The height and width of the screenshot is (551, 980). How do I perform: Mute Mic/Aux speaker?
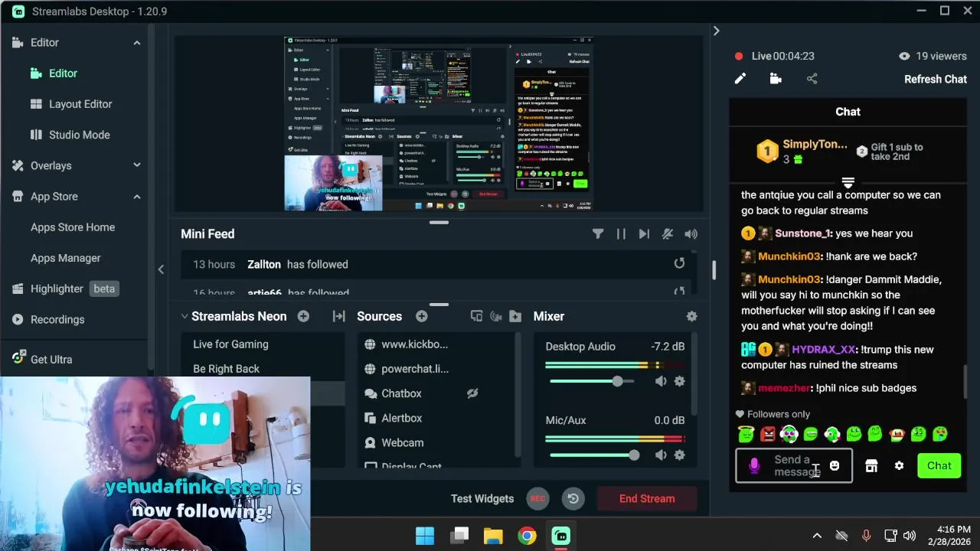[661, 455]
